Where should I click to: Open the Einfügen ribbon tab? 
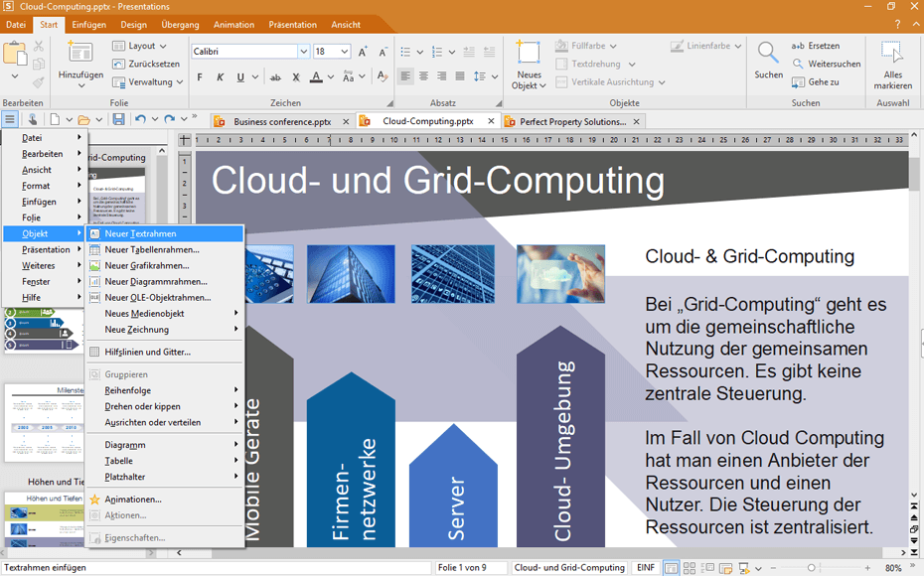(x=89, y=25)
